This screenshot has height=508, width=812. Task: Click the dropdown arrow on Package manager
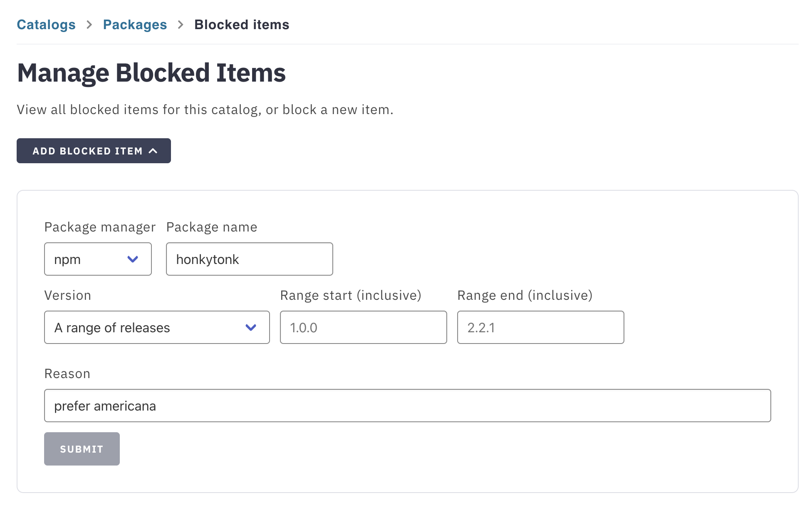[x=133, y=259]
